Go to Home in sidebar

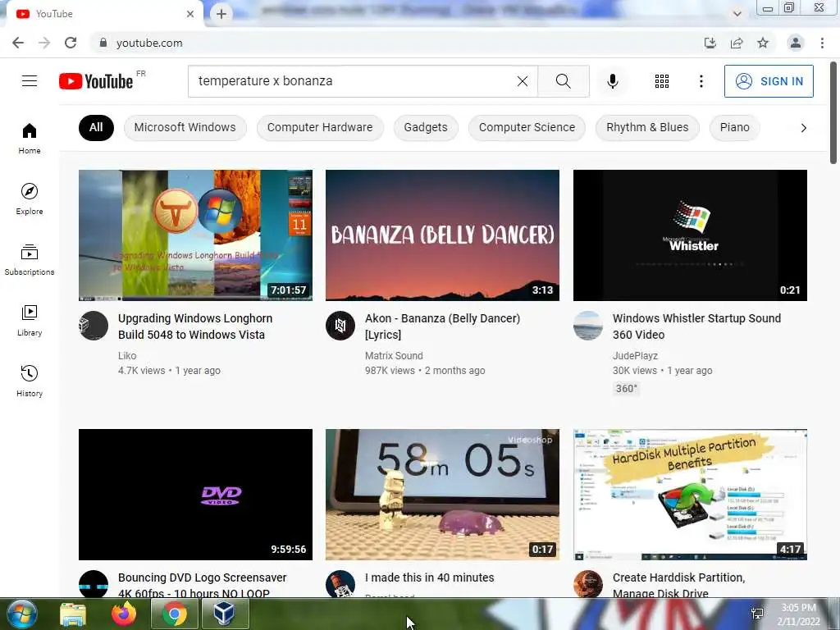click(x=30, y=139)
